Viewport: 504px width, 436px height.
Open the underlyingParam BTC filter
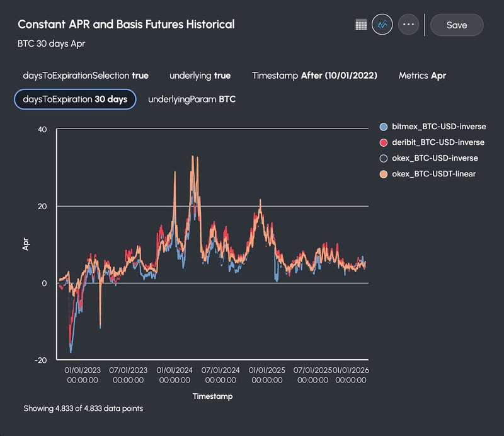[x=191, y=99]
